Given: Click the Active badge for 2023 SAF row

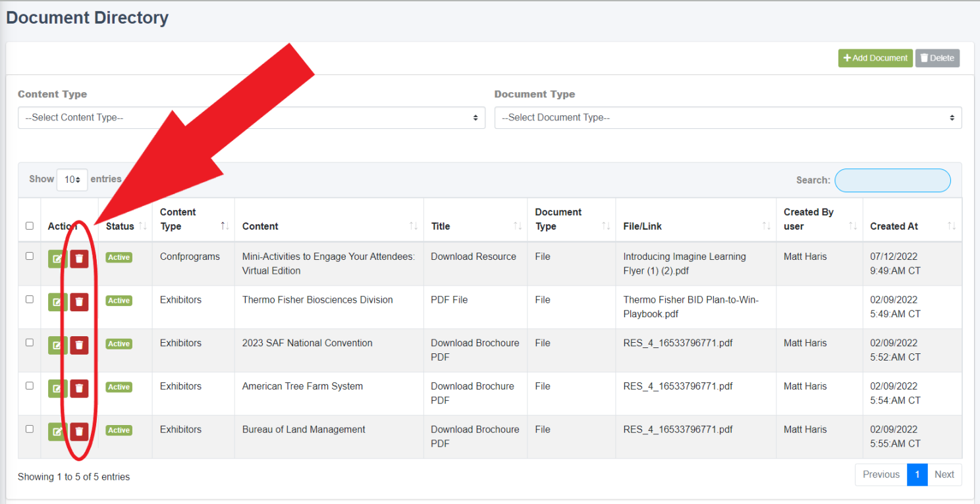Looking at the screenshot, I should tap(119, 344).
